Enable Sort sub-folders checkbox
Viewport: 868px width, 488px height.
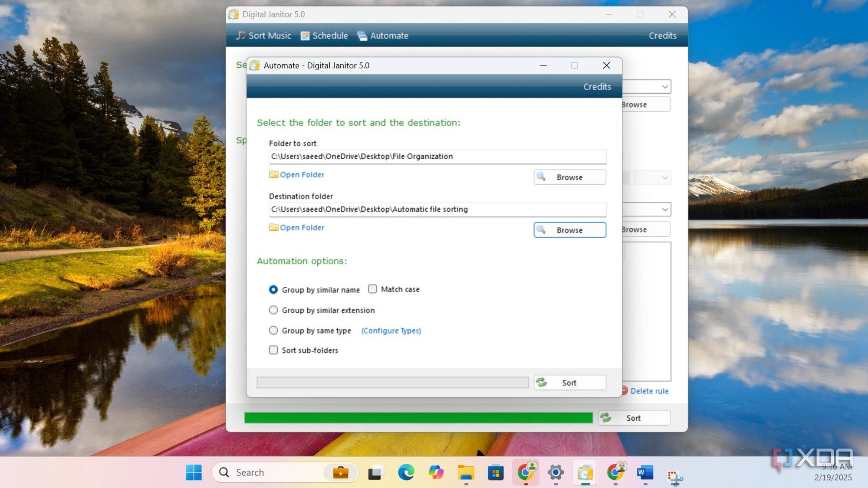pyautogui.click(x=273, y=350)
